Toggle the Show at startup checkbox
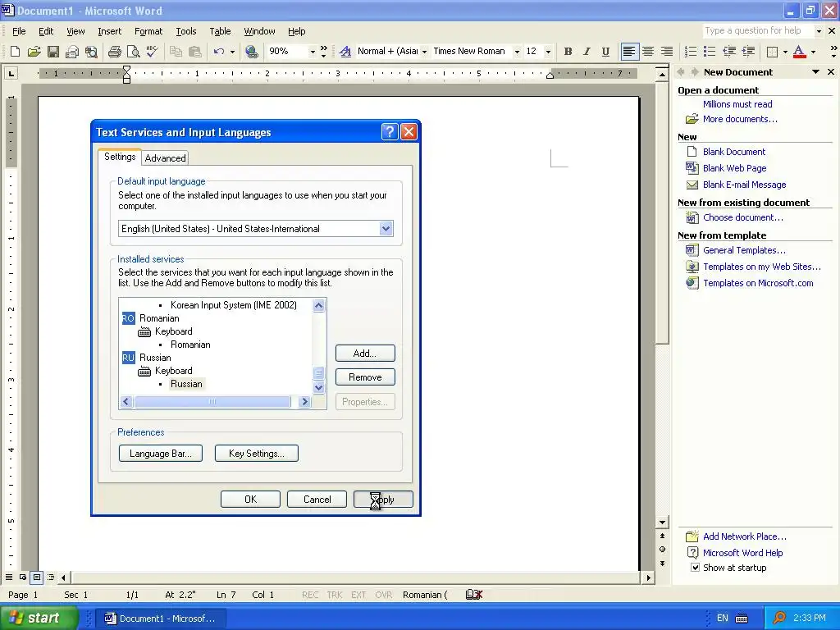This screenshot has width=840, height=630. pos(695,568)
